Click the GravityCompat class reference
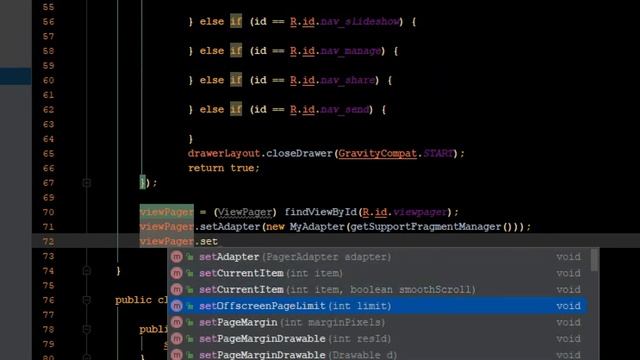640x360 pixels. point(378,153)
